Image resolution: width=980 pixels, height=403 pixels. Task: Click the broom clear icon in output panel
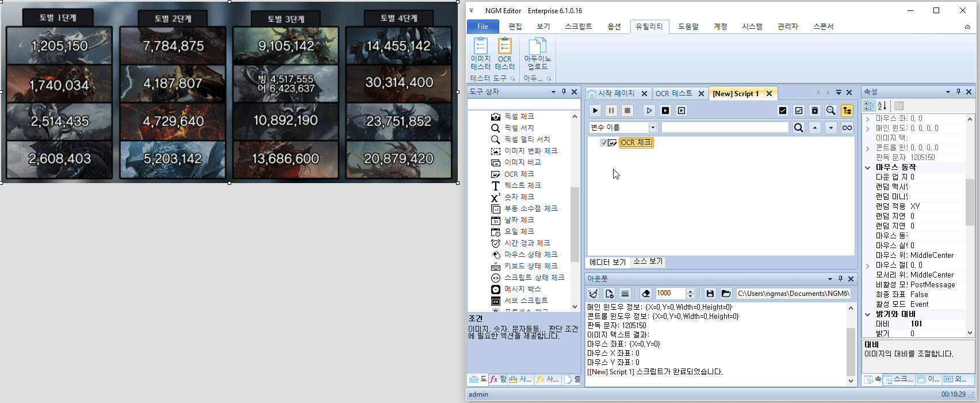pyautogui.click(x=594, y=294)
